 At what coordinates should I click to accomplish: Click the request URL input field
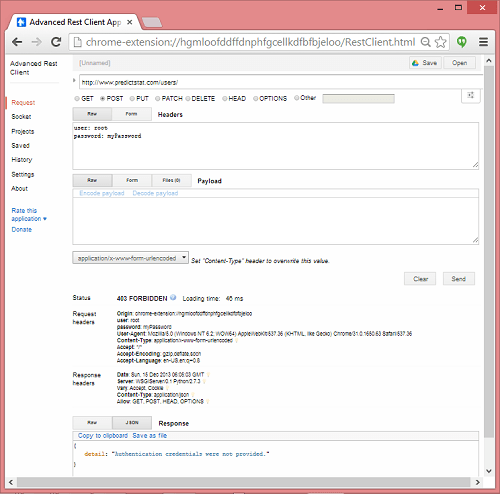click(281, 82)
